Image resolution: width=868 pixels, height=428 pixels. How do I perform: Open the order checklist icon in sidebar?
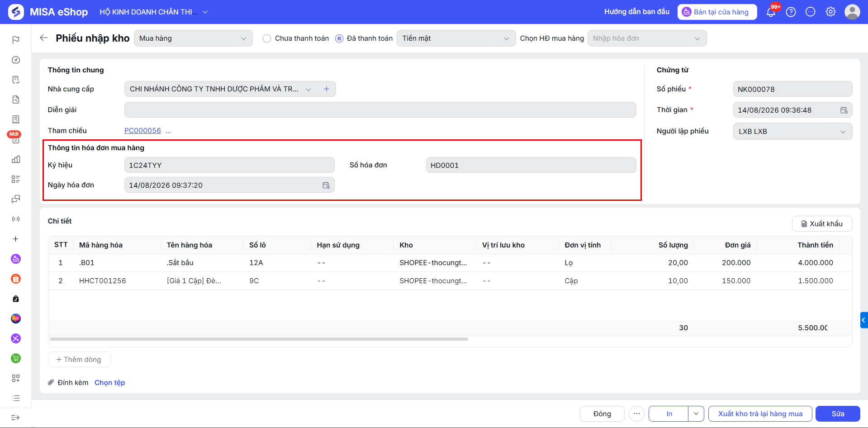[16, 80]
